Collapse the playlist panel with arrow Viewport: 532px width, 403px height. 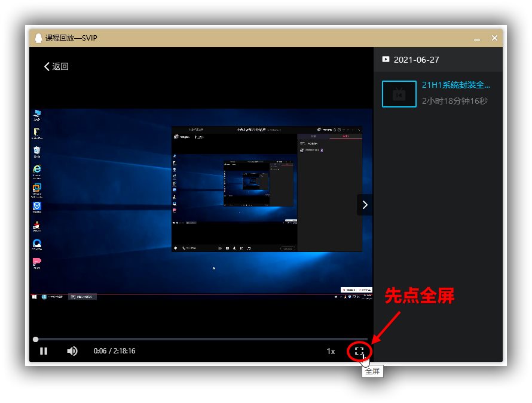365,205
